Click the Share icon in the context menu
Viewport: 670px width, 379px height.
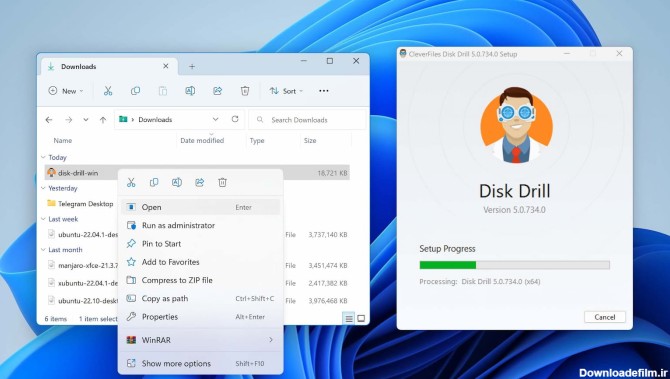click(200, 182)
